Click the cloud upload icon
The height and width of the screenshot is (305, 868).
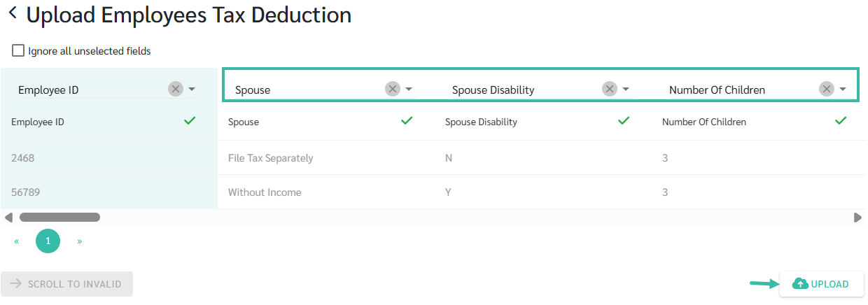(799, 284)
